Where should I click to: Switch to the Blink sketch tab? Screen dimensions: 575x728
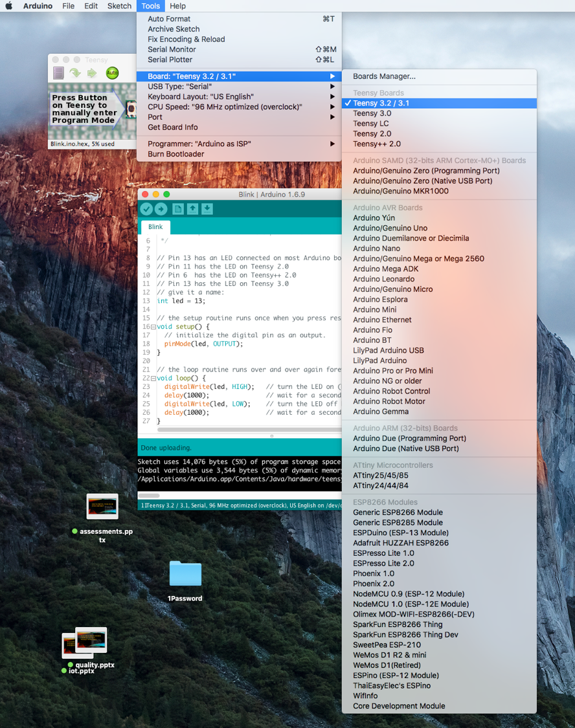point(155,227)
